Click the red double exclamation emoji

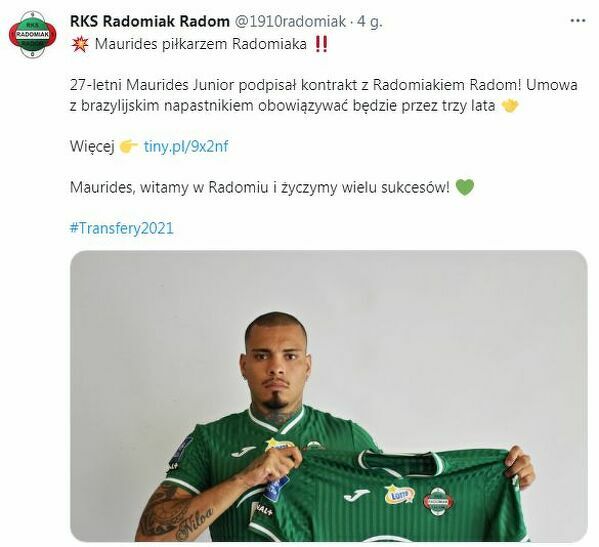(321, 44)
